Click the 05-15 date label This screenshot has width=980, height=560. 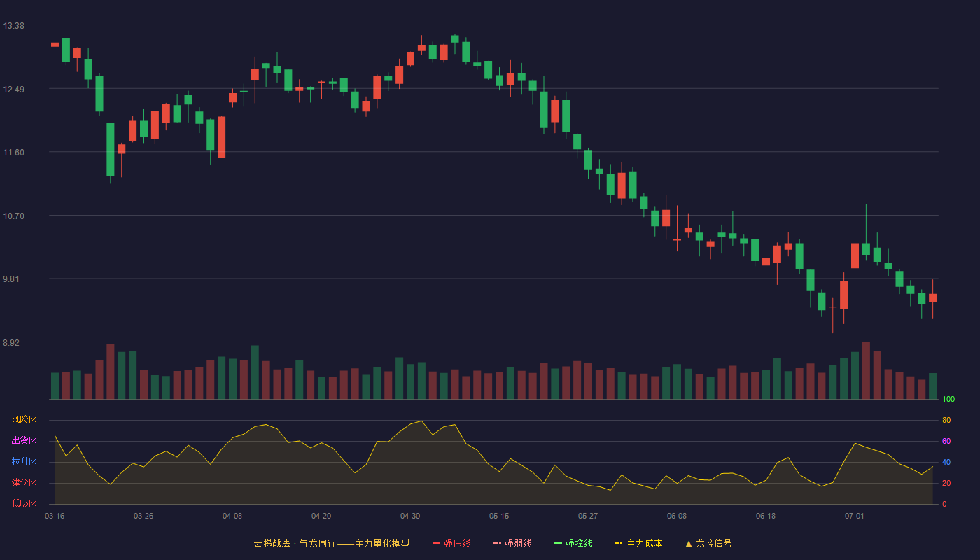tap(499, 516)
